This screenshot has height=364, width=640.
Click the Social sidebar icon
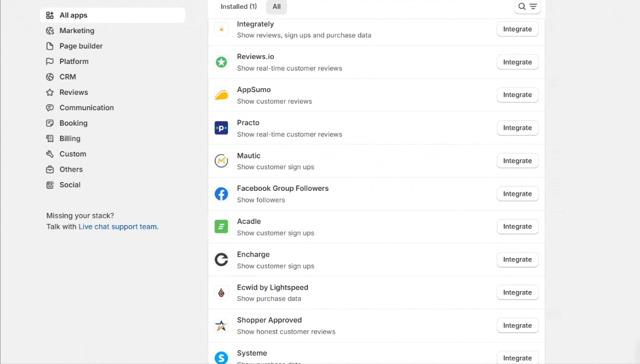coord(50,185)
